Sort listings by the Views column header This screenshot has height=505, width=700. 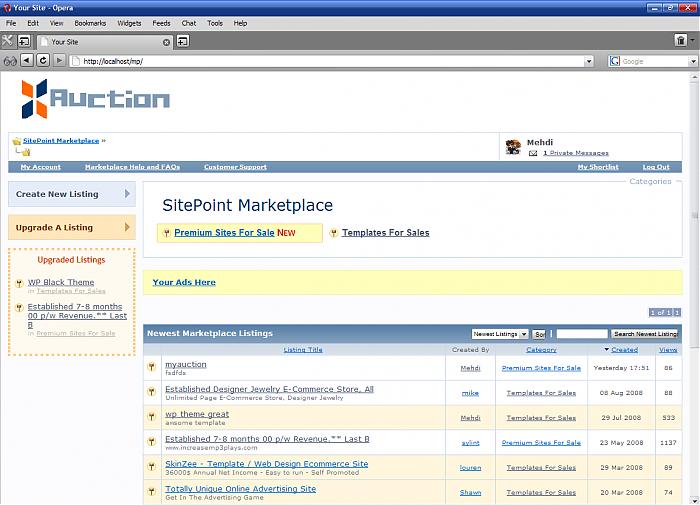tap(667, 350)
